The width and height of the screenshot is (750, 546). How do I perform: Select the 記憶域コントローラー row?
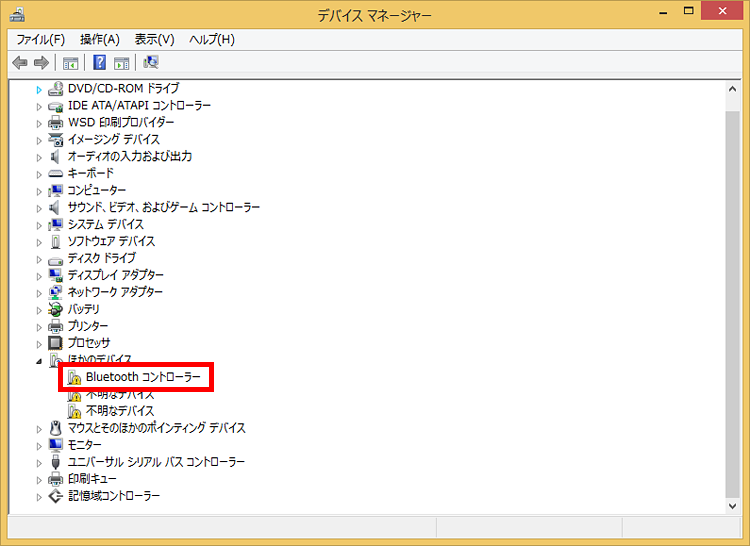[x=114, y=496]
